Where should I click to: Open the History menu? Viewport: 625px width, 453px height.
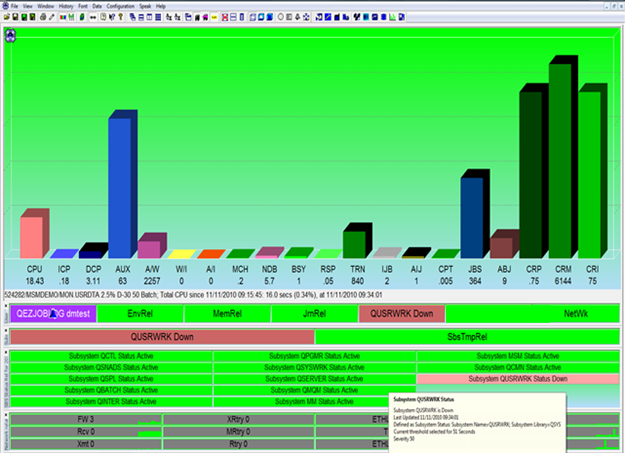[x=65, y=5]
